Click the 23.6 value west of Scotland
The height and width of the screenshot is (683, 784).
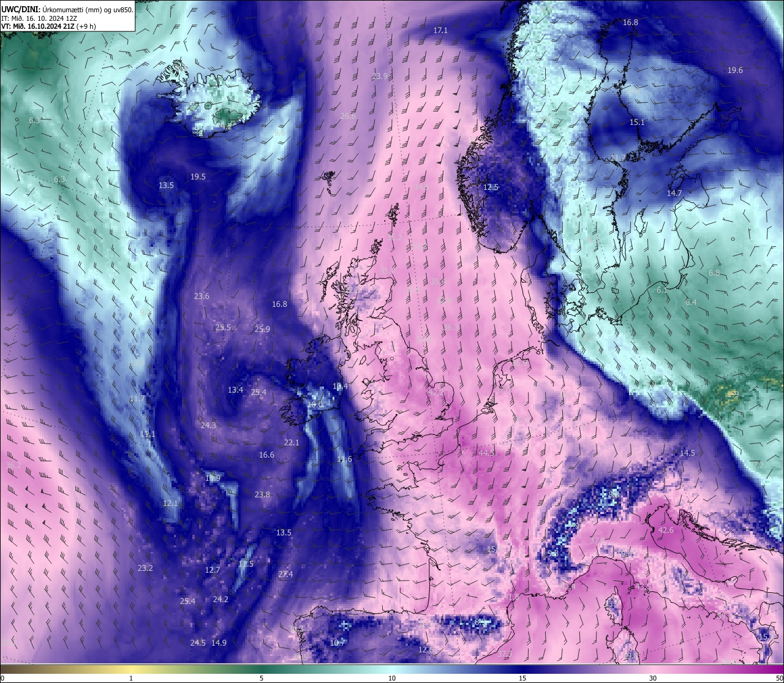click(202, 296)
